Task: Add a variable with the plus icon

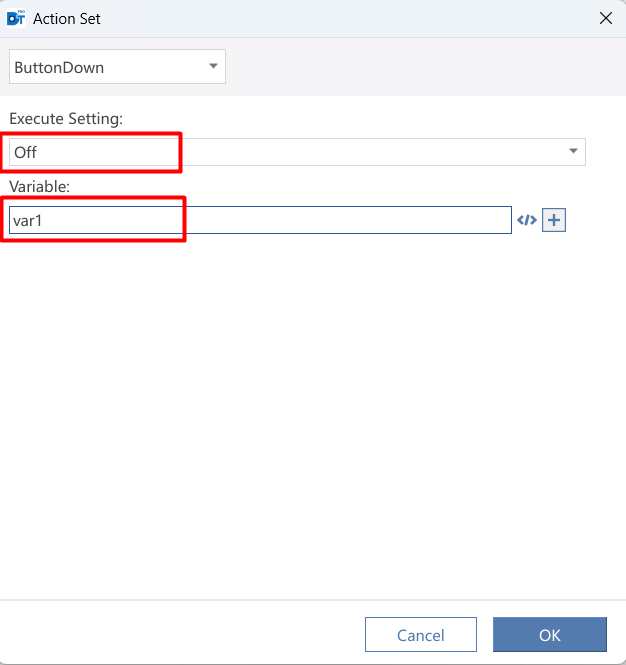Action: (554, 220)
